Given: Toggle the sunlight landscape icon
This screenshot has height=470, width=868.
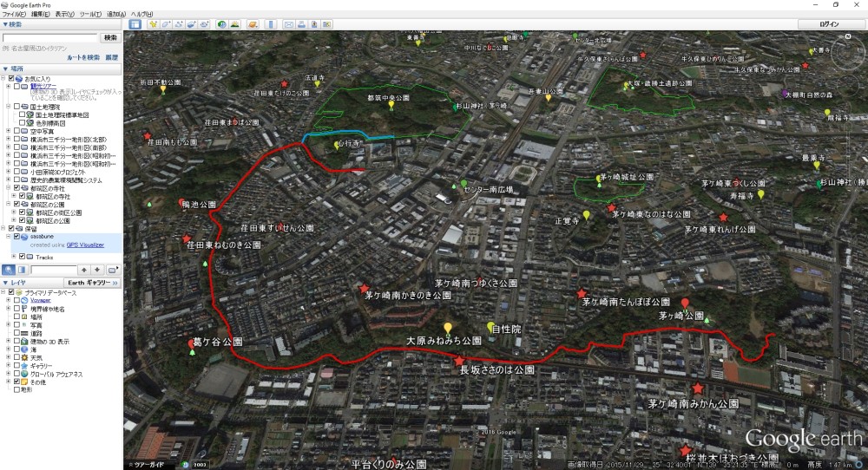Looking at the screenshot, I should tap(234, 24).
